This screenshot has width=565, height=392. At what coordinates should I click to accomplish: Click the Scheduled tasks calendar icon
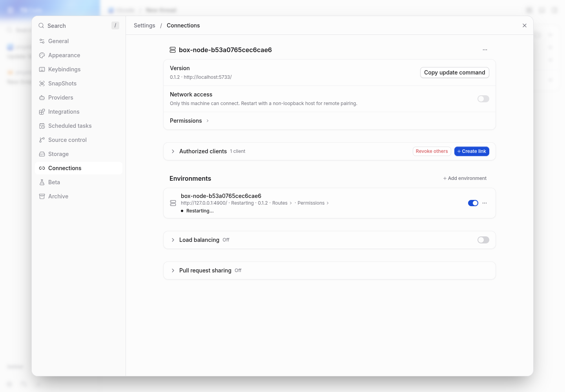(x=42, y=126)
